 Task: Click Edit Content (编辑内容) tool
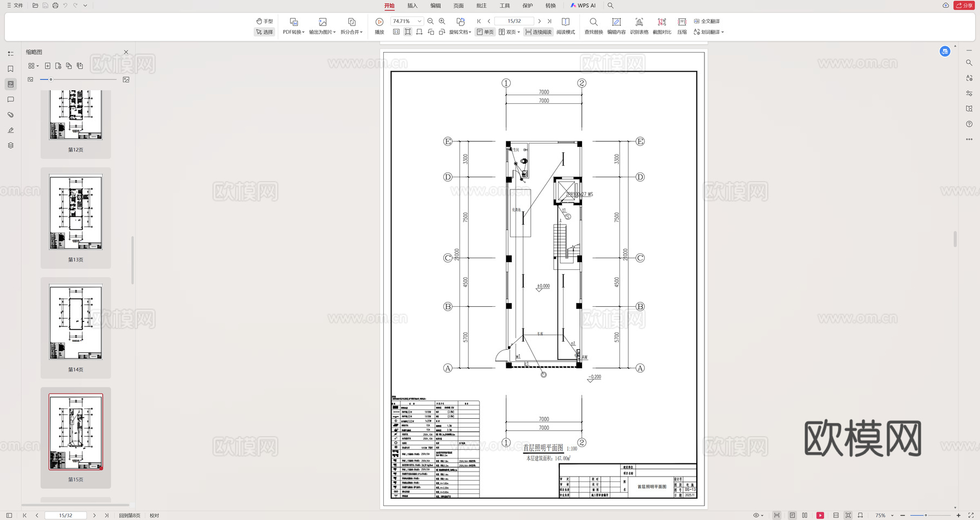pyautogui.click(x=616, y=26)
